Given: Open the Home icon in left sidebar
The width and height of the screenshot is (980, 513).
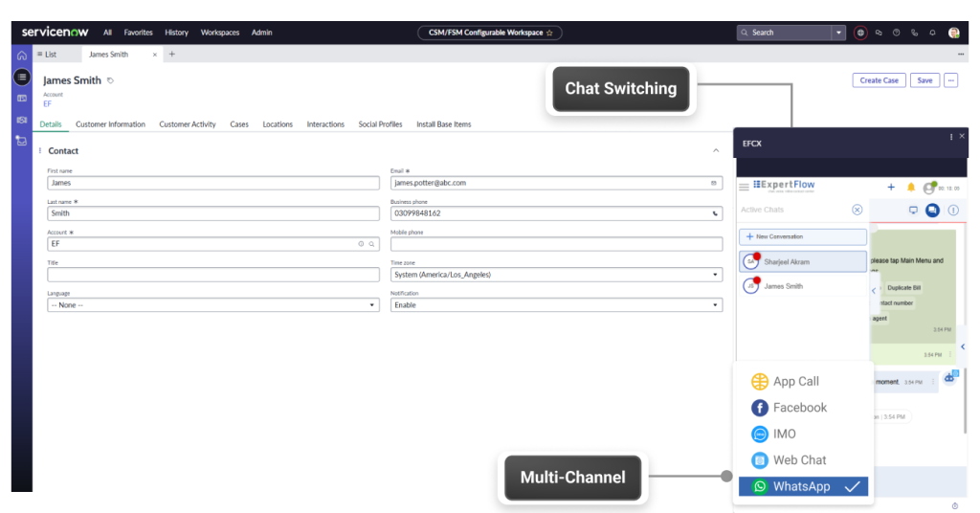Looking at the screenshot, I should pos(21,56).
